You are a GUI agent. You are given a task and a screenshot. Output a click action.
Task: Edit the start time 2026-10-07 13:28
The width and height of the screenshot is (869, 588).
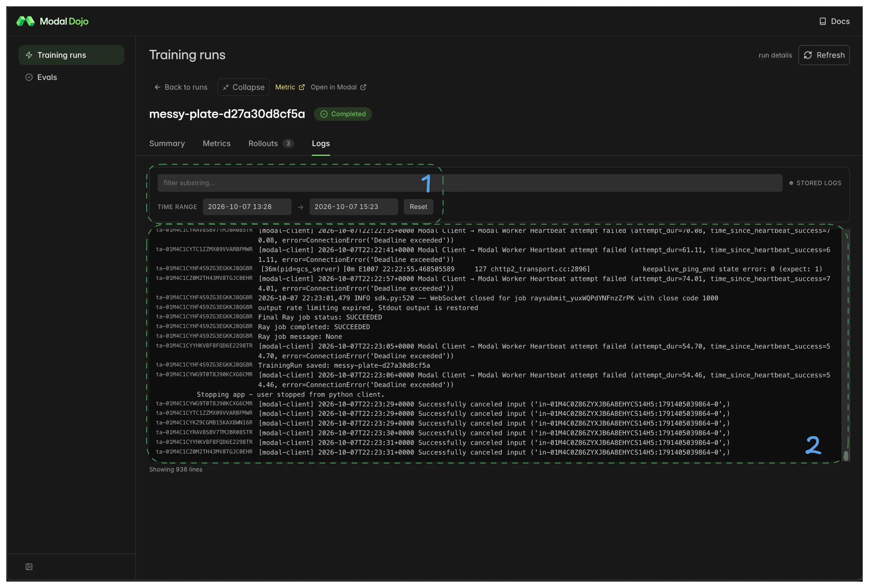tap(247, 207)
